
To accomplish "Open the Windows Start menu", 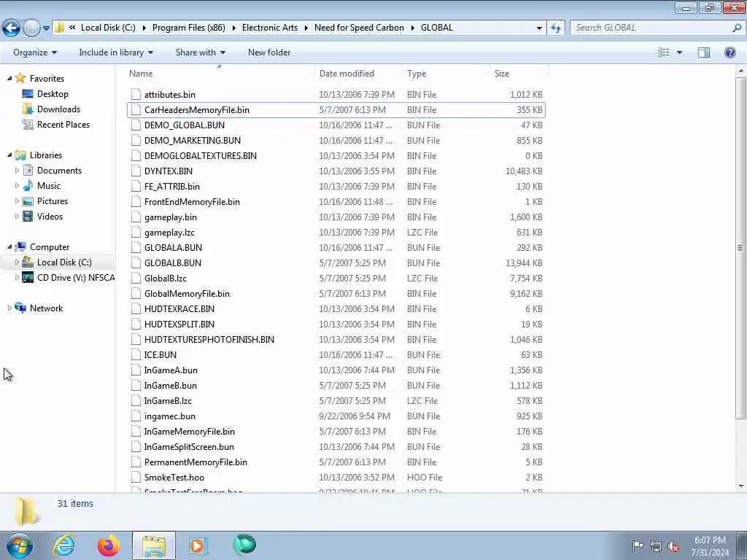I will pyautogui.click(x=19, y=545).
